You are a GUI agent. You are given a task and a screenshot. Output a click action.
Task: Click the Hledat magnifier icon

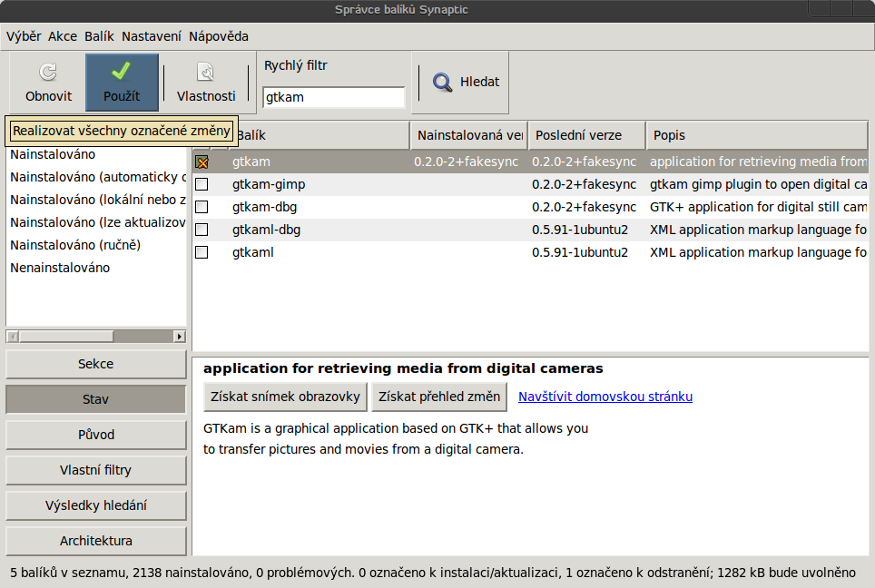[443, 83]
